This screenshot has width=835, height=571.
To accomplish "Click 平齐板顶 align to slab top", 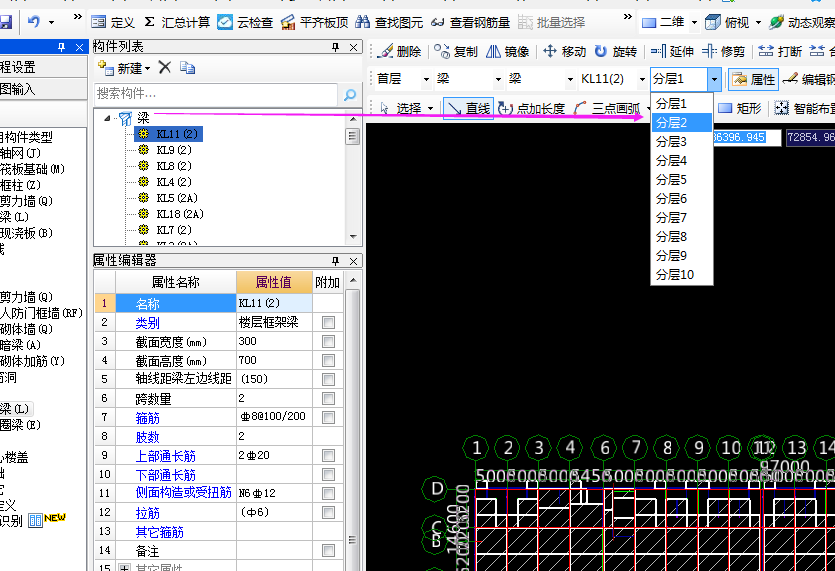I will 315,22.
